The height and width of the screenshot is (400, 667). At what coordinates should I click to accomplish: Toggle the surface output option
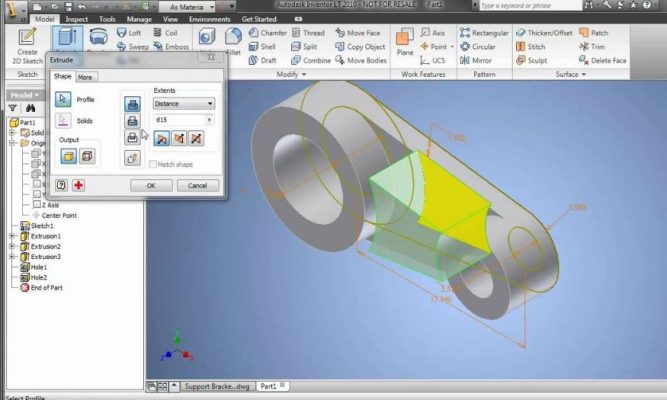pos(86,156)
